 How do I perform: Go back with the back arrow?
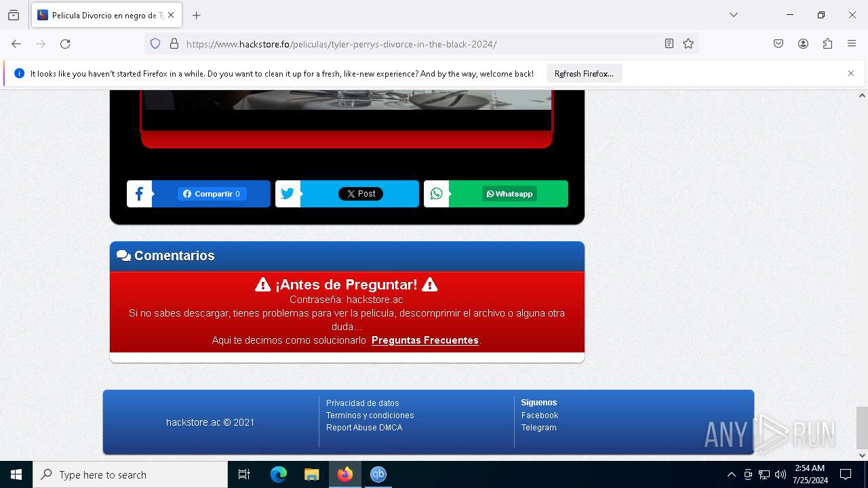tap(16, 43)
